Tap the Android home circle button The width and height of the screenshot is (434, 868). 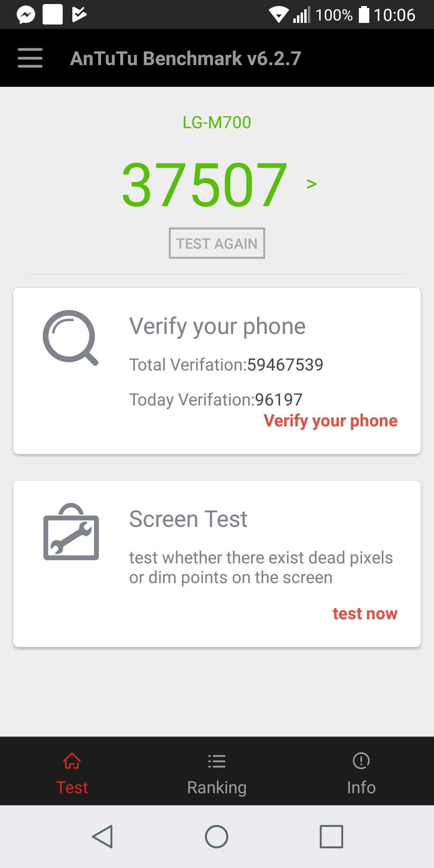tap(217, 837)
